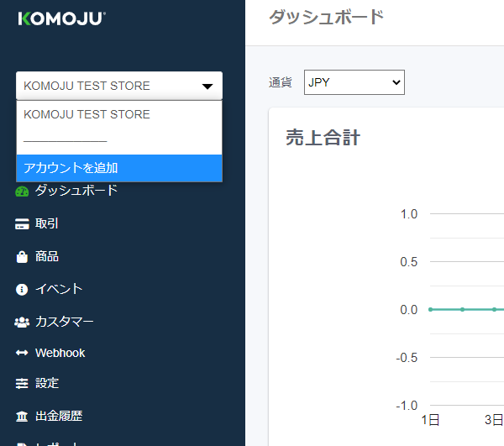504x446 pixels.
Task: Click the people icon beside カスタマー
Action: click(22, 322)
